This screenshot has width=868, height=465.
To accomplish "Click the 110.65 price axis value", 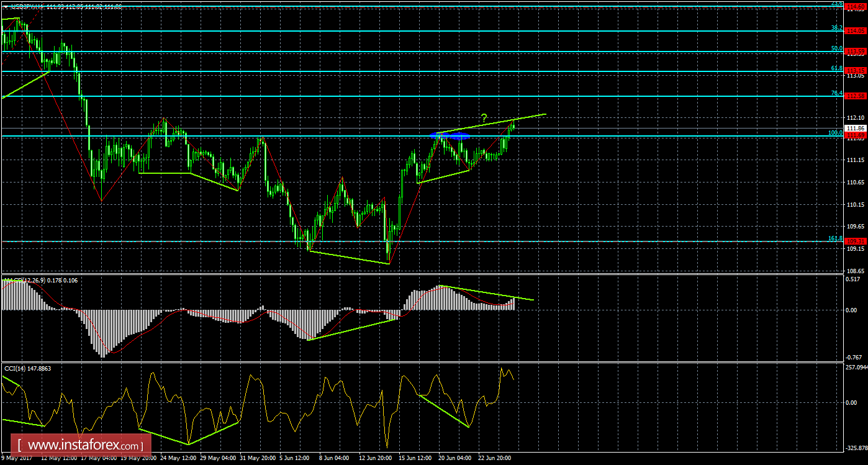I will 856,182.
